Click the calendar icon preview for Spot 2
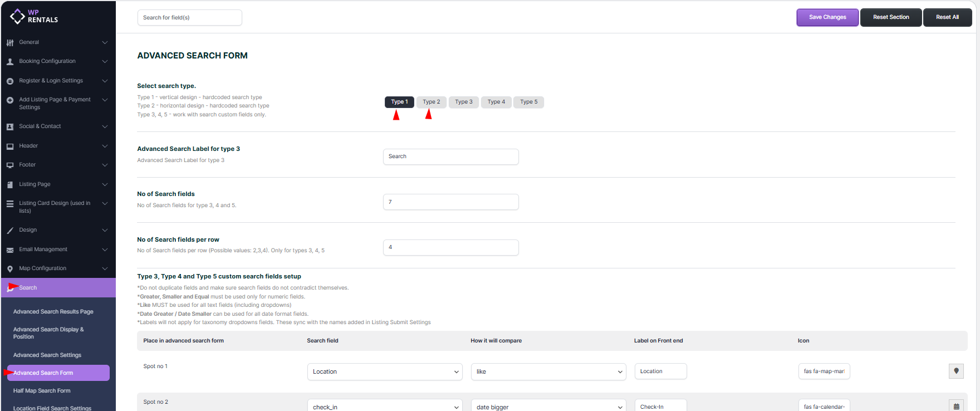Viewport: 980px width, 411px height. coord(956,407)
